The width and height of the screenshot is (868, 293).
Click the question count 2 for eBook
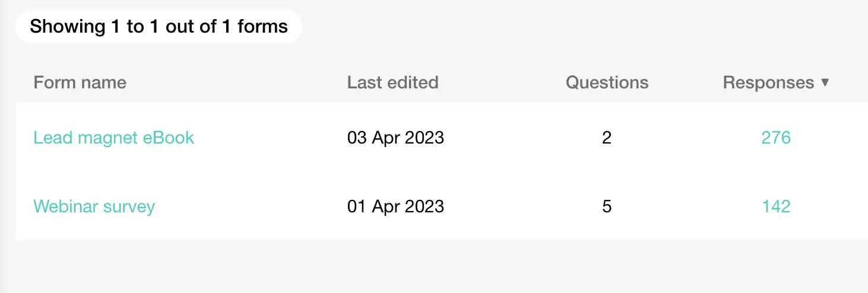[606, 138]
